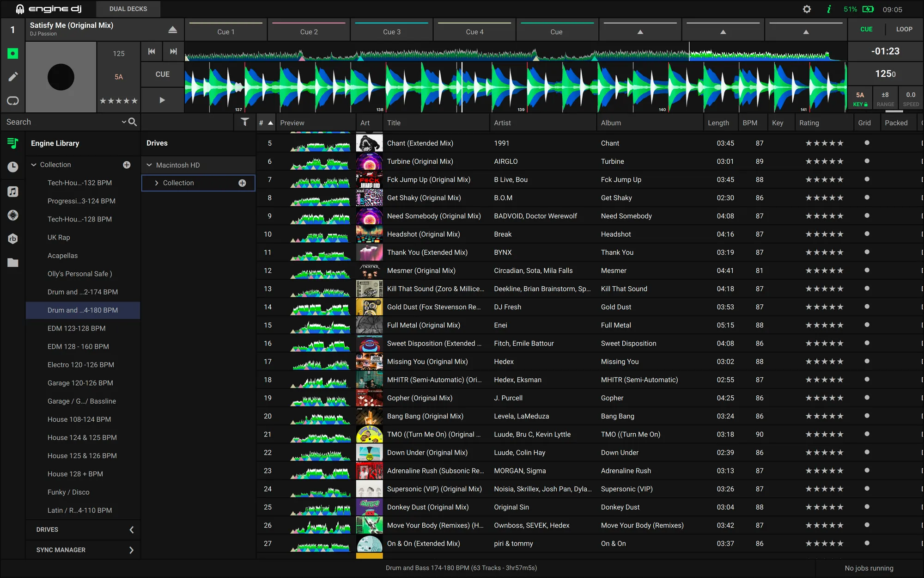This screenshot has height=578, width=924.
Task: Open the Rekordbox library in the sidebar
Action: (12, 239)
